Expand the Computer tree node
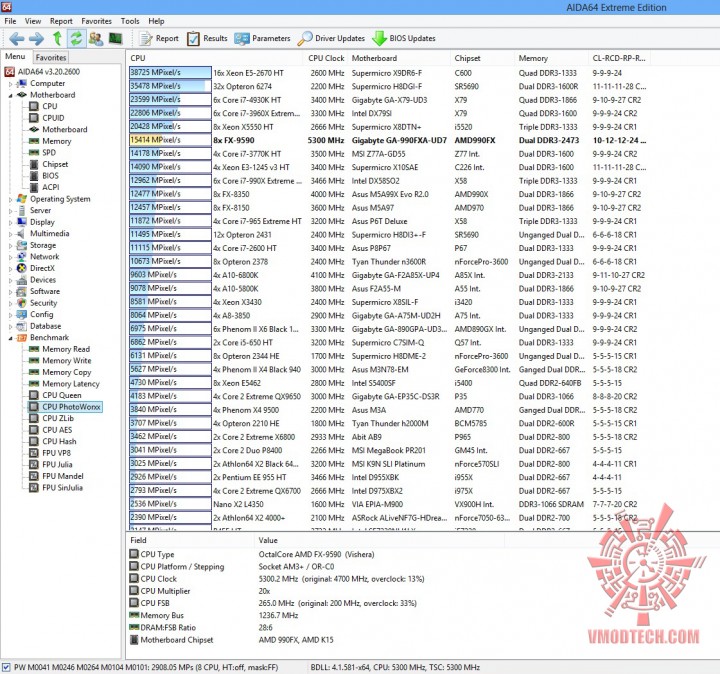This screenshot has height=674, width=720. [11, 84]
